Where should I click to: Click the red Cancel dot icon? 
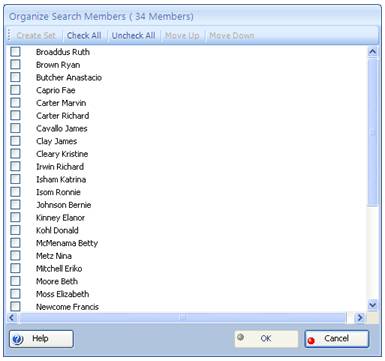coord(311,341)
